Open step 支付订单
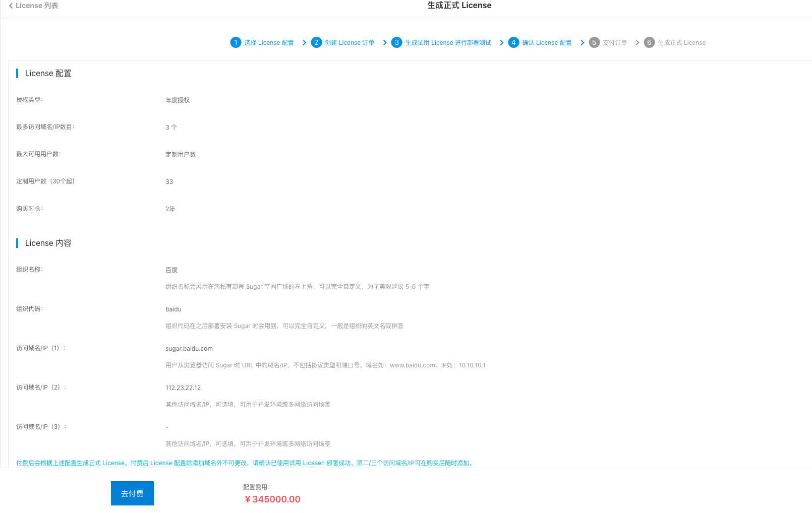 point(615,43)
